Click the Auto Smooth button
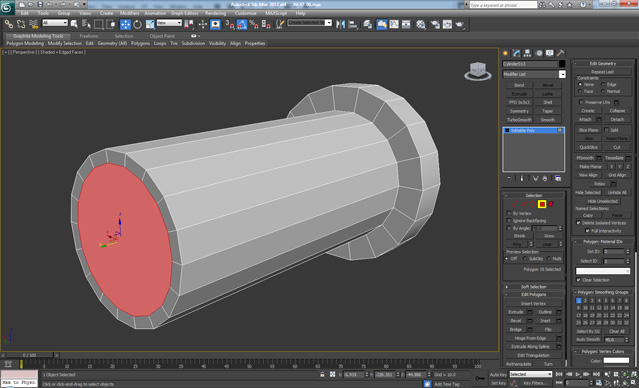 pyautogui.click(x=588, y=340)
